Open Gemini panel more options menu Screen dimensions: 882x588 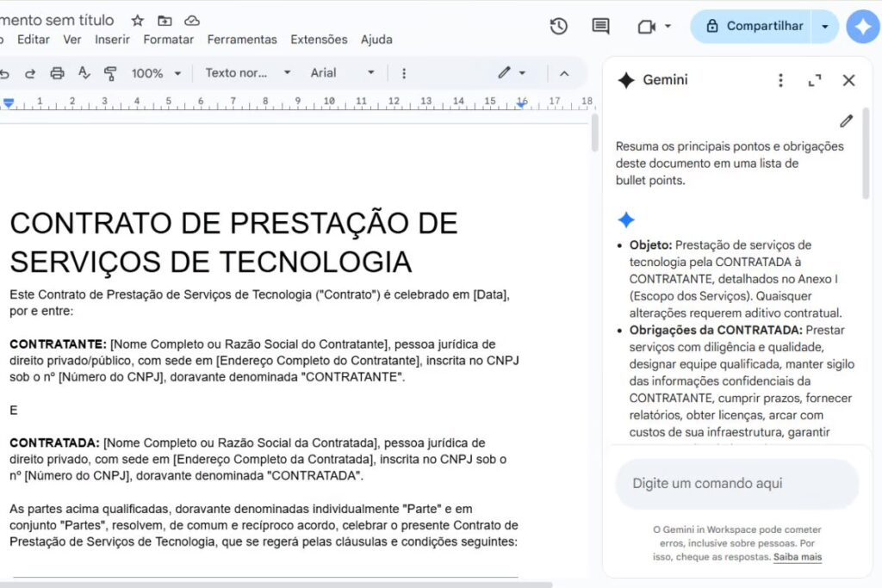pyautogui.click(x=780, y=80)
